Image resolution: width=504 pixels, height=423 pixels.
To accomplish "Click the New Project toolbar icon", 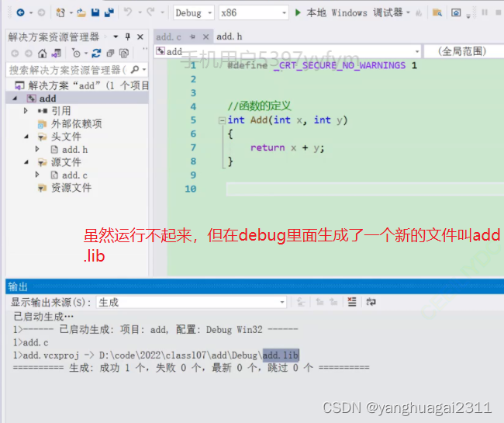I will (62, 13).
